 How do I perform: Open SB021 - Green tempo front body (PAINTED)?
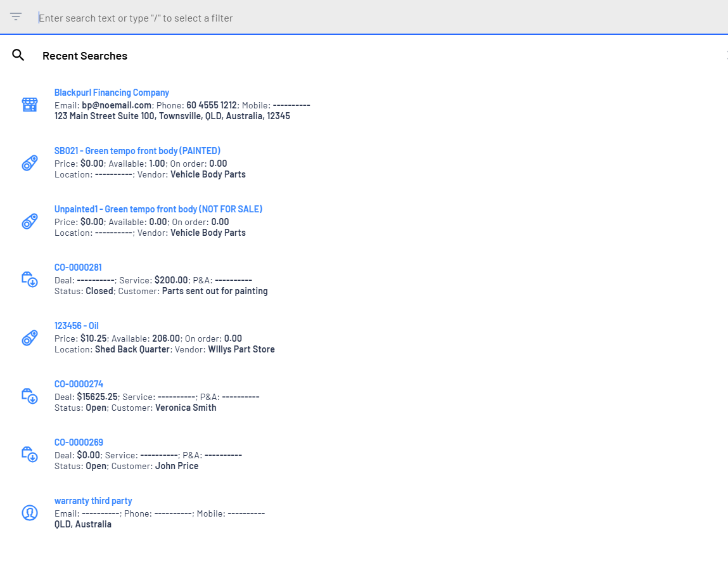[x=137, y=151]
